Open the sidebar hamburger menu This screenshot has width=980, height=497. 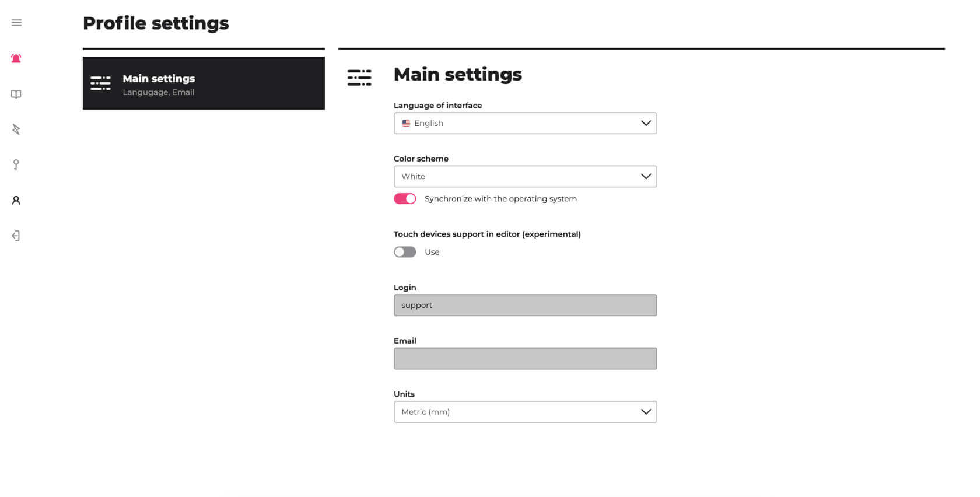(16, 23)
